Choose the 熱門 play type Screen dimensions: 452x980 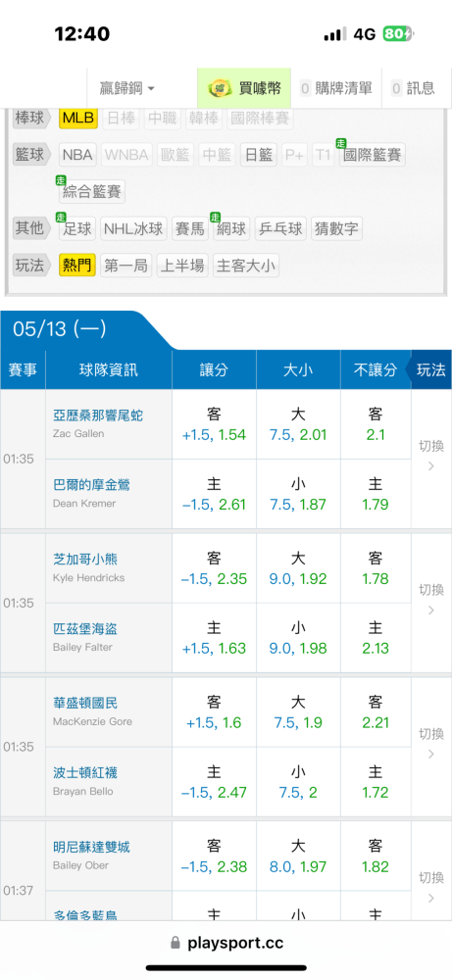coord(77,266)
